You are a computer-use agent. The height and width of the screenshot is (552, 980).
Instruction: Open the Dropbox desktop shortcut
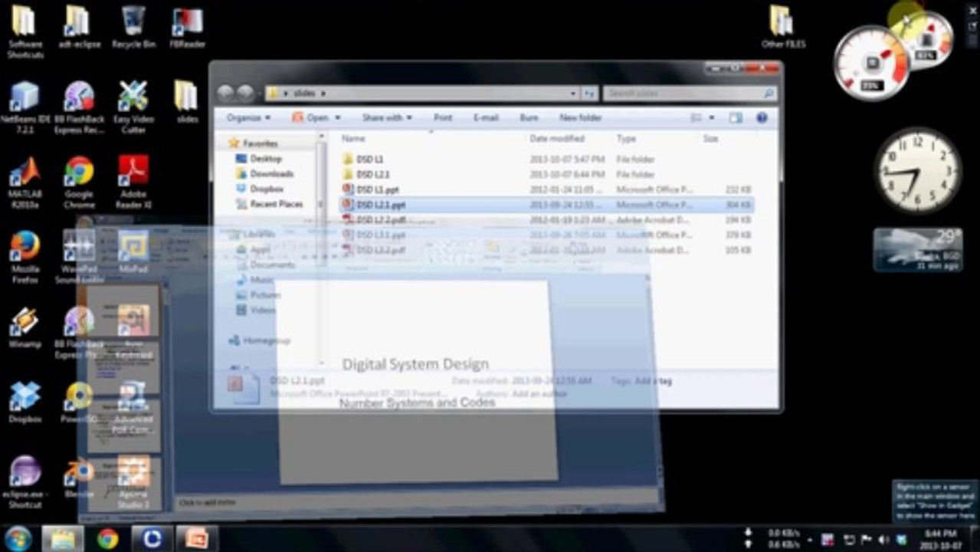(x=25, y=402)
